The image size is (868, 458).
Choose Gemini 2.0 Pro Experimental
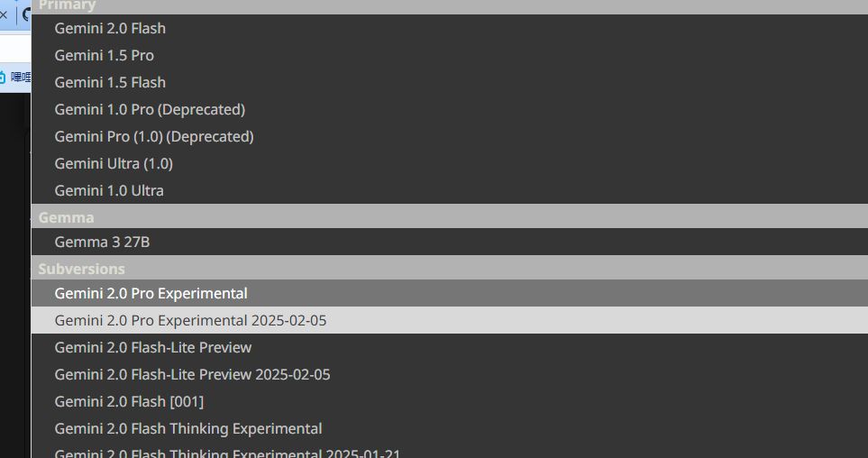point(151,293)
